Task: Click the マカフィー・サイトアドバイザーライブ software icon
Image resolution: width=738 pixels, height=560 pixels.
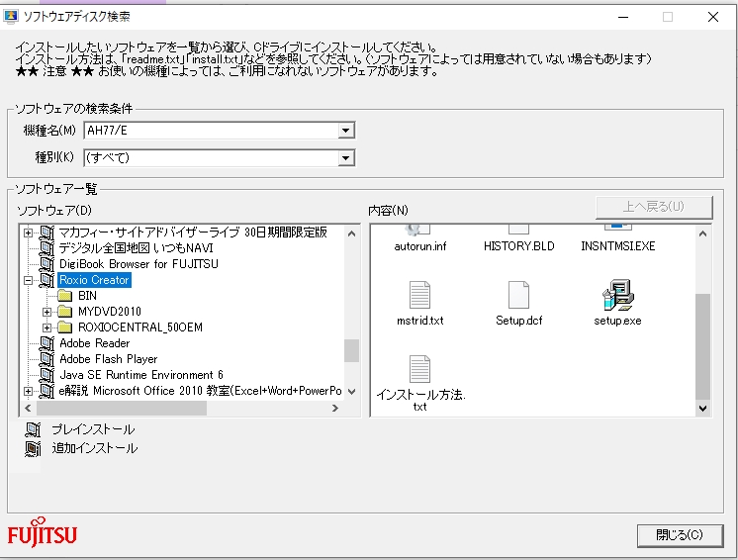Action: click(47, 233)
